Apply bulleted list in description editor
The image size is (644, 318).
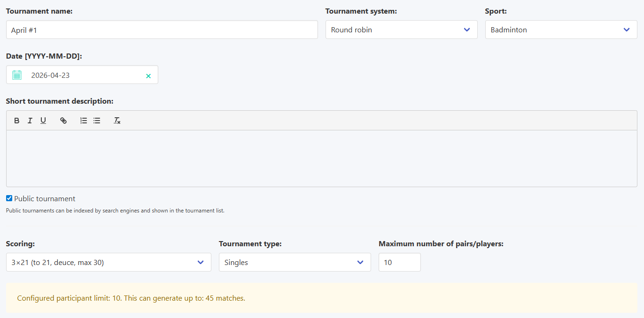97,121
